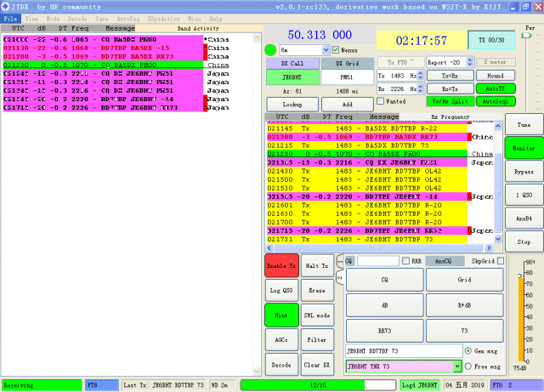544x392 pixels.
Task: Click the red Enable Tx button
Action: click(x=281, y=265)
